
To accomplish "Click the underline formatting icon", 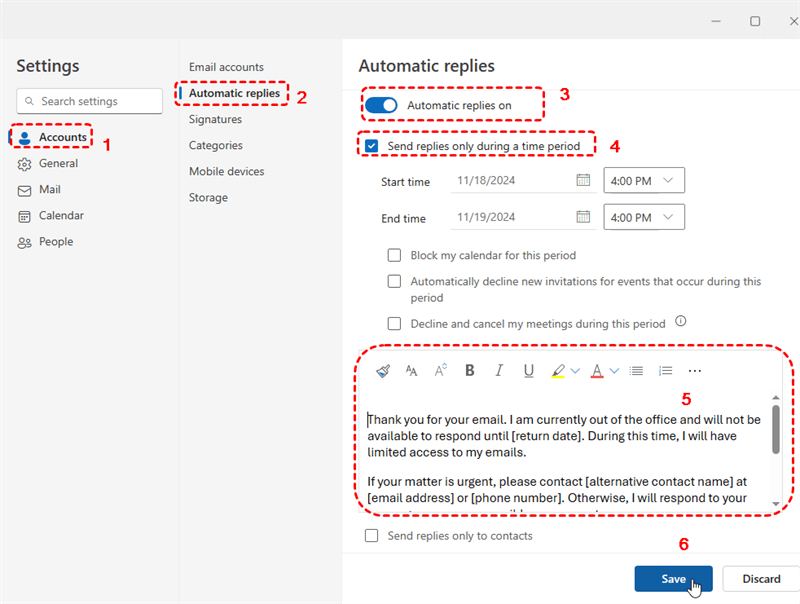I will point(529,371).
